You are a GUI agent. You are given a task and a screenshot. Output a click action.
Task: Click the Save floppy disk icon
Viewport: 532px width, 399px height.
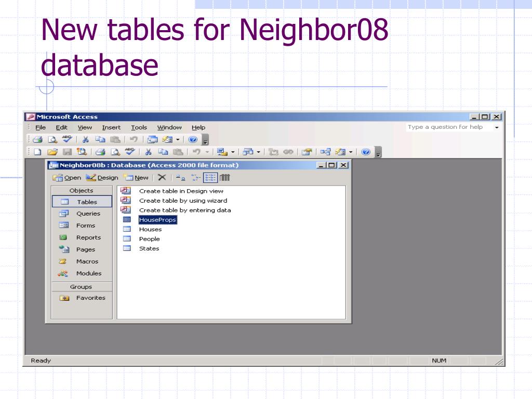tap(67, 152)
